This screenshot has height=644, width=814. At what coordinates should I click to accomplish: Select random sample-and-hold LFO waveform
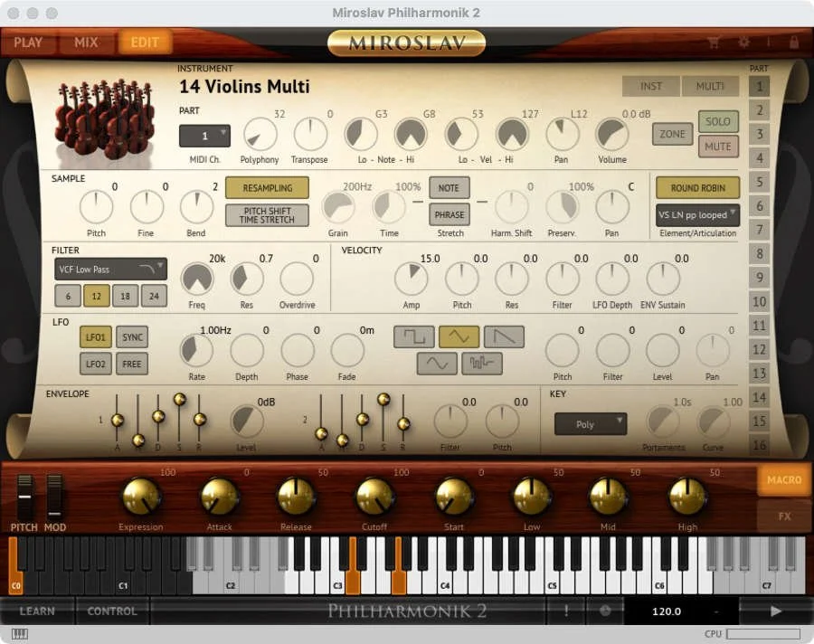coord(482,364)
